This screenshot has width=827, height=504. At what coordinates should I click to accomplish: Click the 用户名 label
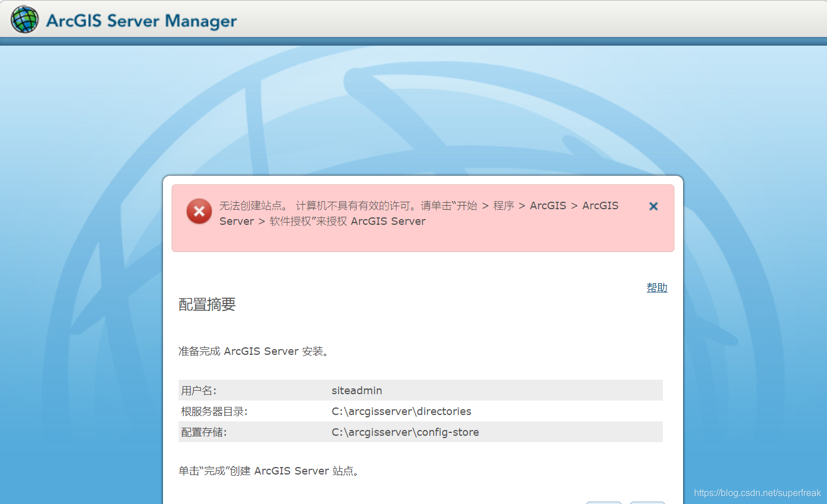[199, 391]
